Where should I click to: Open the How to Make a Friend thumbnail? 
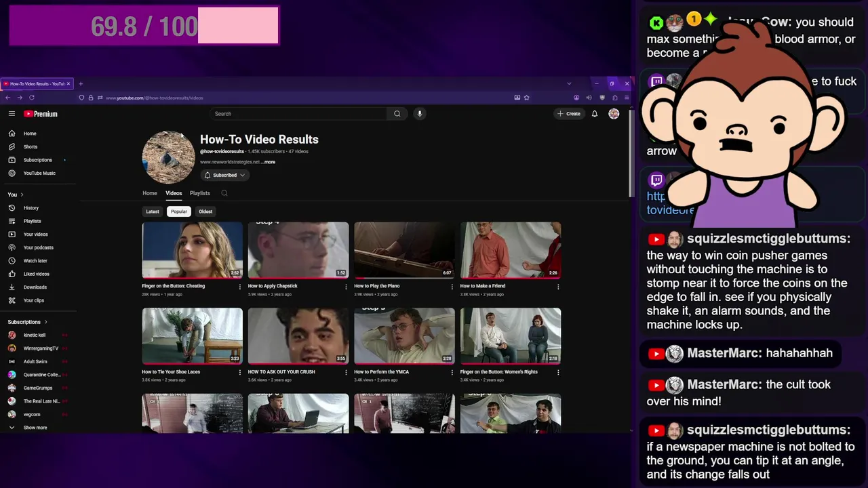point(511,250)
